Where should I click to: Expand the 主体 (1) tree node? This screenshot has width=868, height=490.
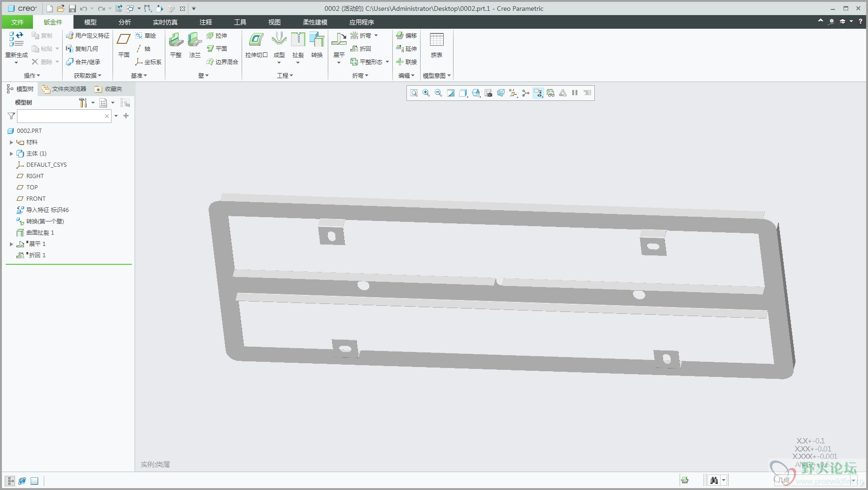point(11,154)
